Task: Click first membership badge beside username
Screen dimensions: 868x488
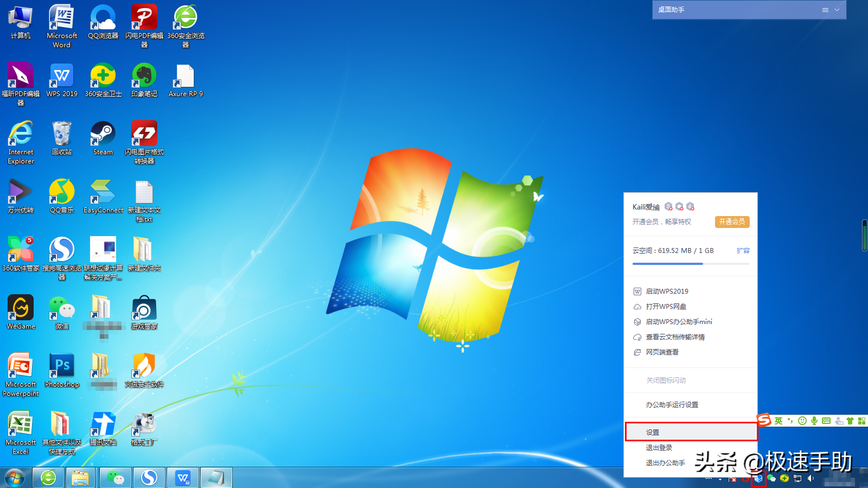Action: [668, 206]
